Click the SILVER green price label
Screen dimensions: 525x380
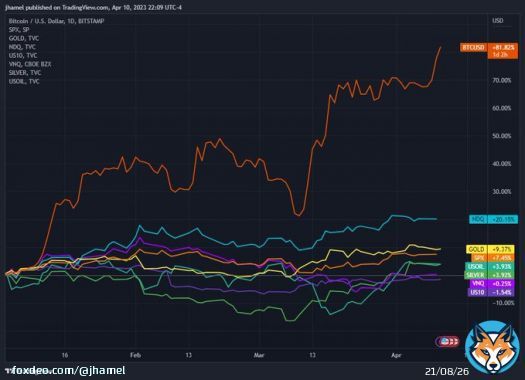490,275
